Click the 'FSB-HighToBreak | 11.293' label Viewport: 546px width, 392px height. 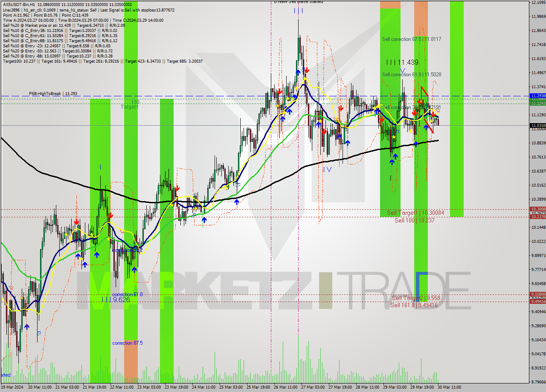click(x=54, y=93)
